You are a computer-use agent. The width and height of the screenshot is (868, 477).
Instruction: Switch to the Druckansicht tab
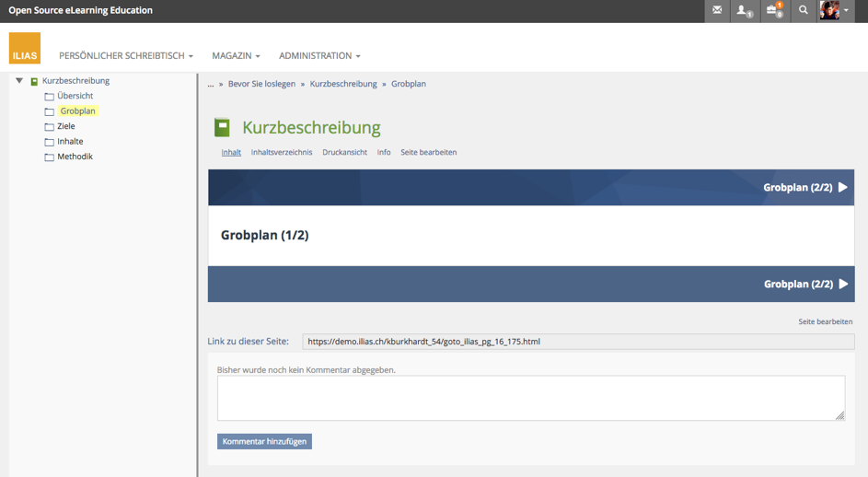[344, 153]
